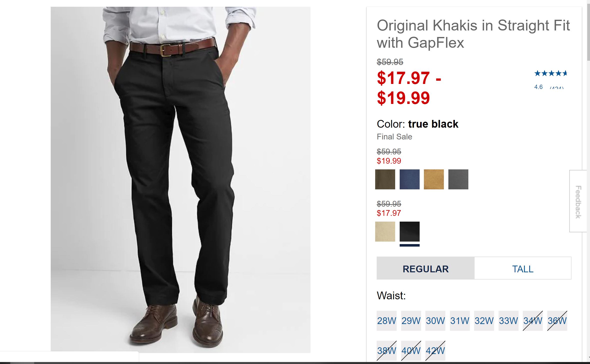Click the star rating icons
The image size is (590, 364).
point(551,73)
